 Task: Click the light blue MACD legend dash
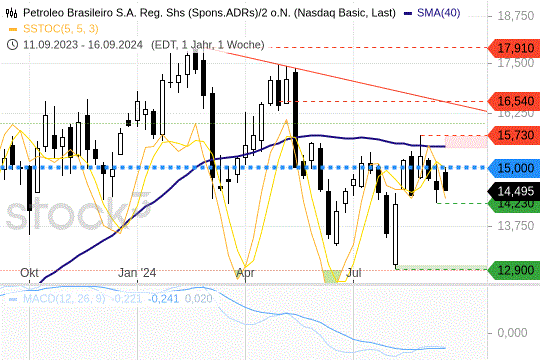pos(13,299)
